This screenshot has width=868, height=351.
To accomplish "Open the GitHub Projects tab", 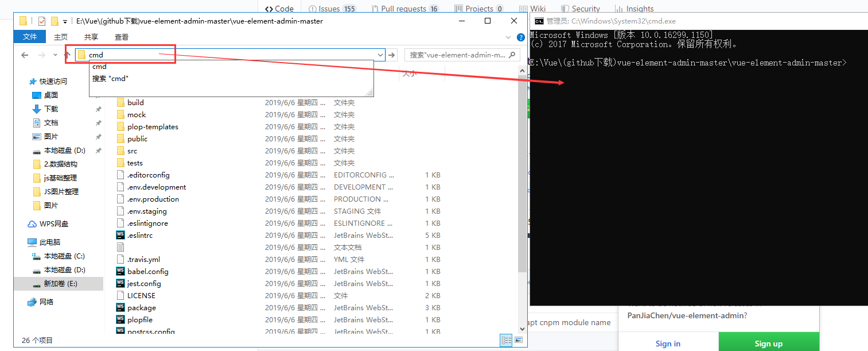I will [479, 9].
